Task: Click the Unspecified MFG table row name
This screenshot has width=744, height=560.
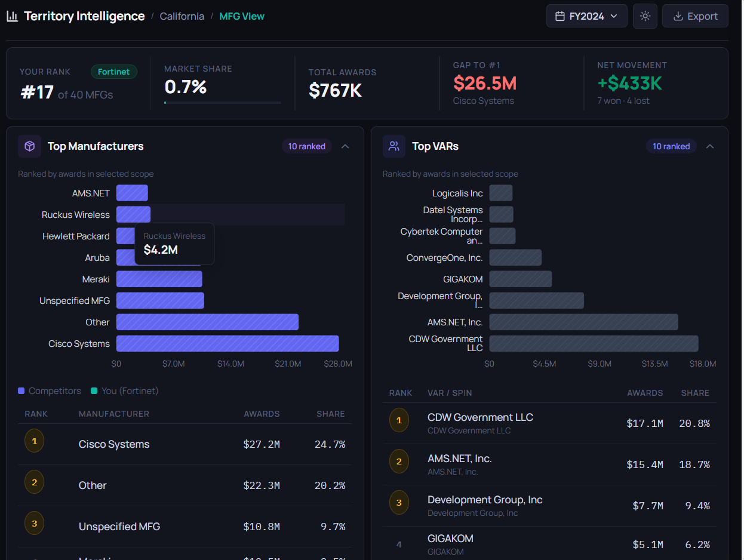Action: pos(119,527)
